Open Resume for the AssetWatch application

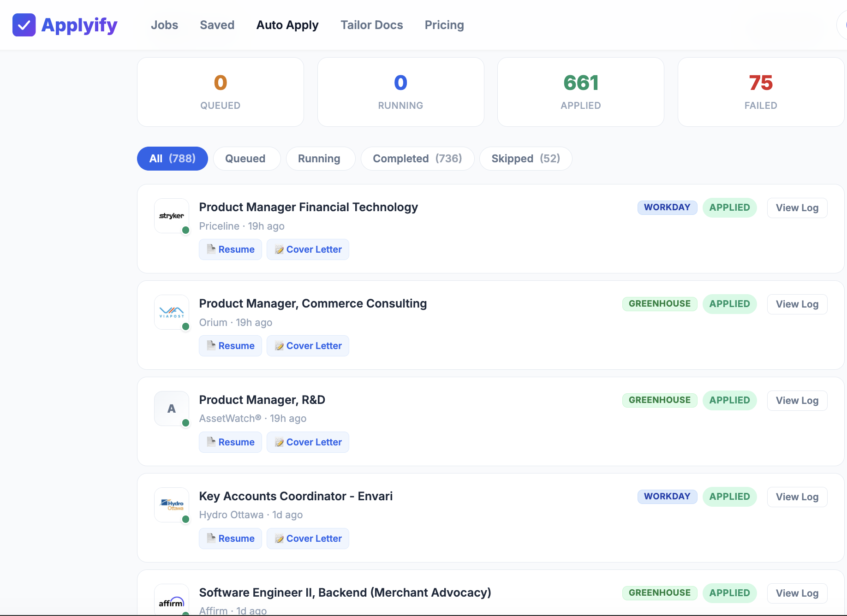coord(230,442)
